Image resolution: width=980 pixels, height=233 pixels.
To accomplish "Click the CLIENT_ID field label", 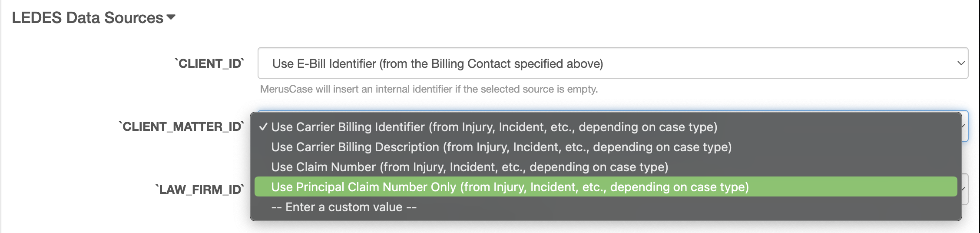I will pyautogui.click(x=209, y=63).
